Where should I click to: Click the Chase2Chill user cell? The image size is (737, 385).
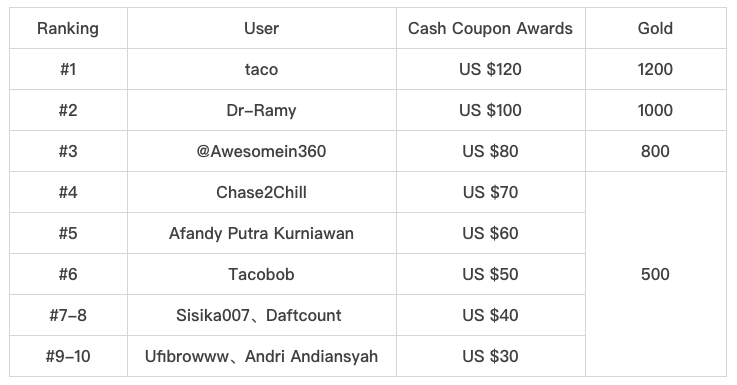[x=261, y=192]
